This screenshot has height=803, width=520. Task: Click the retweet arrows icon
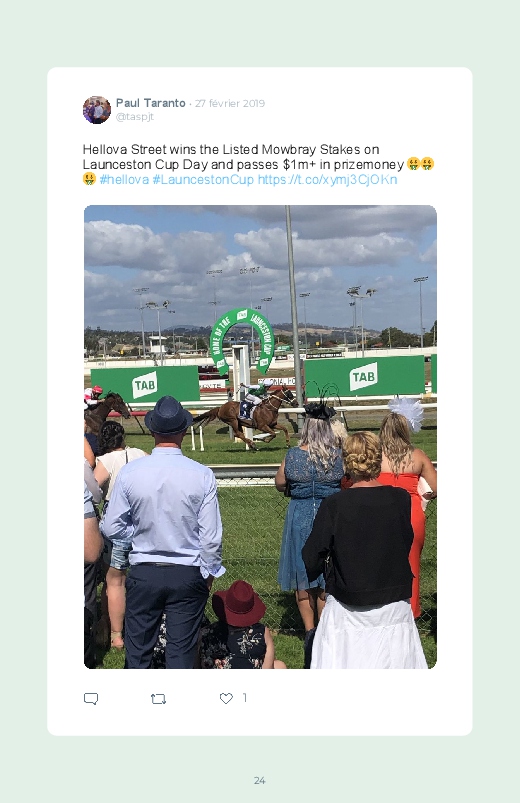click(158, 699)
